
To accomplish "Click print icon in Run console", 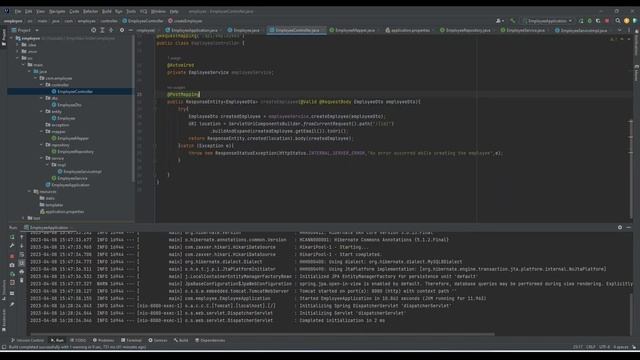I will pos(22,272).
